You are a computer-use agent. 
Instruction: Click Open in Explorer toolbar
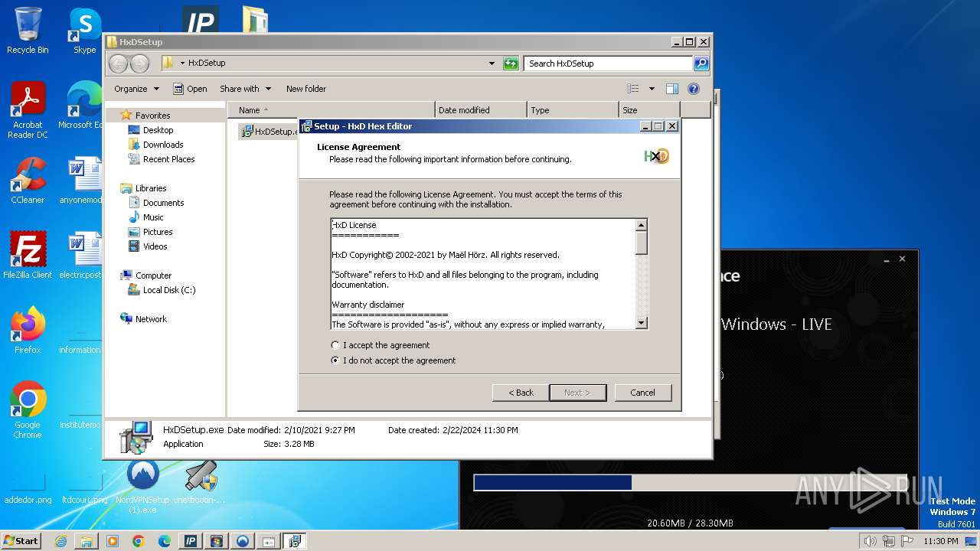click(190, 89)
